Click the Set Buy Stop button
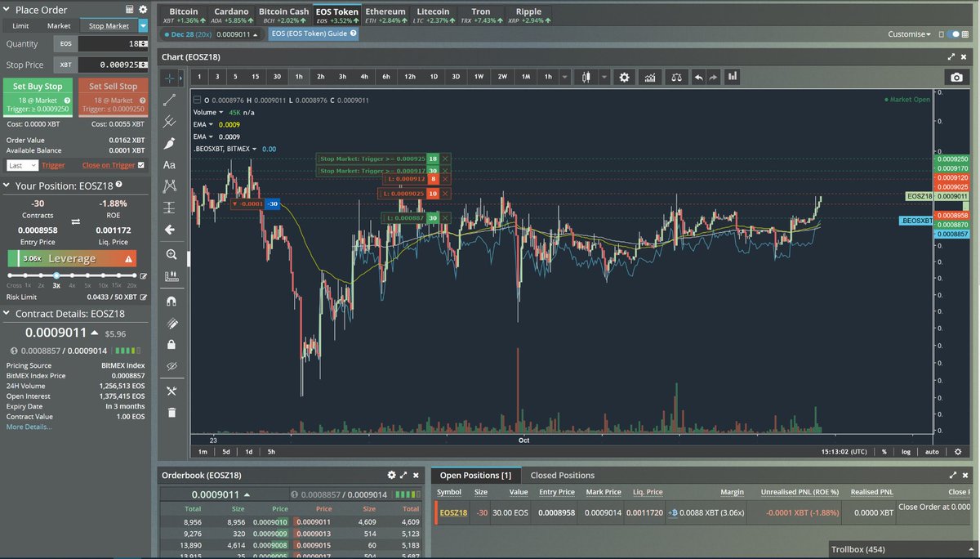 pyautogui.click(x=38, y=96)
